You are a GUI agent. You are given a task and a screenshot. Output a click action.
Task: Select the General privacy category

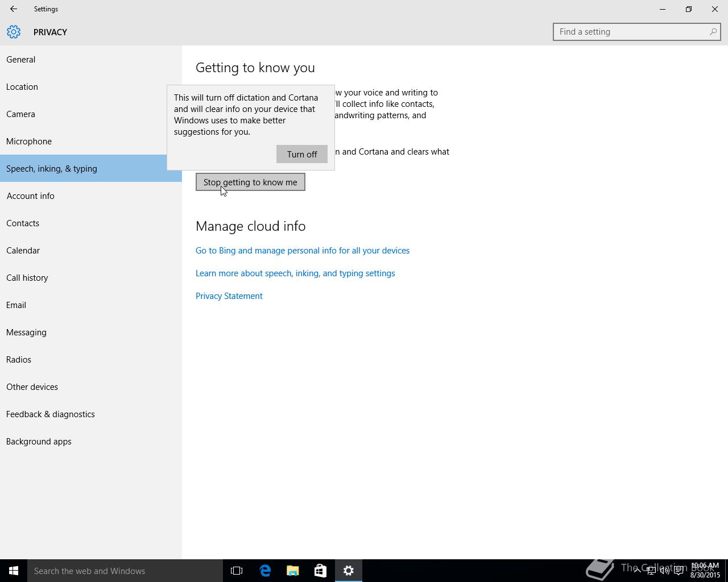point(91,59)
